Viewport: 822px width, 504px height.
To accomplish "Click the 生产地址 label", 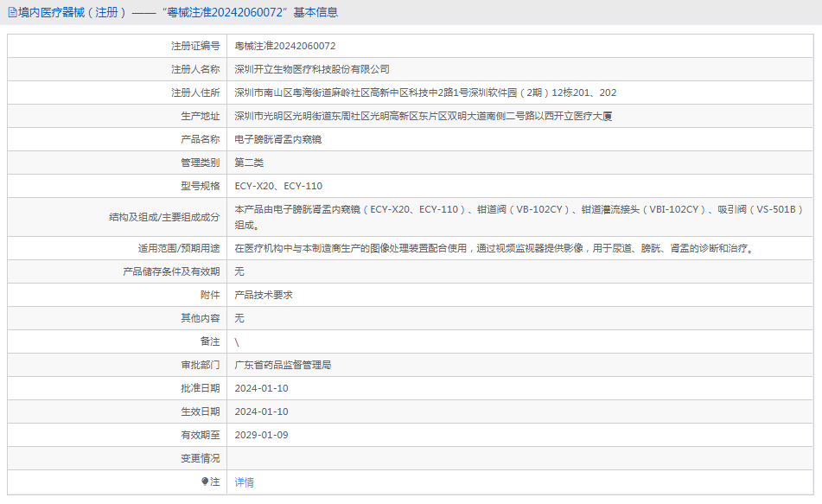I will [201, 116].
